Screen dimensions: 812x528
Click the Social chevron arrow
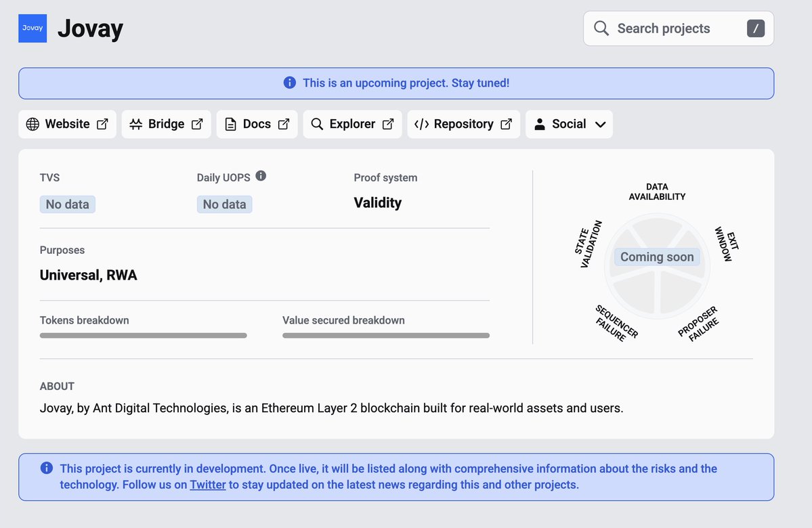click(x=600, y=125)
